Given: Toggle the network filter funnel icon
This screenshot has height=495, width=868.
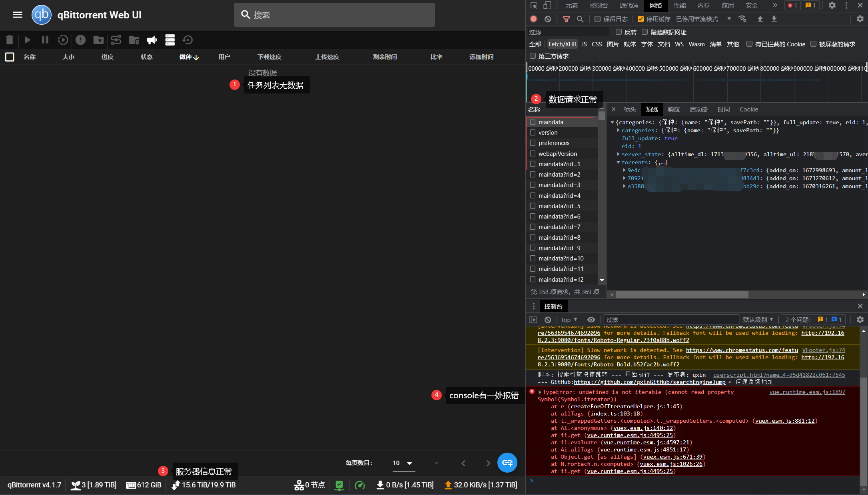Looking at the screenshot, I should tap(566, 19).
